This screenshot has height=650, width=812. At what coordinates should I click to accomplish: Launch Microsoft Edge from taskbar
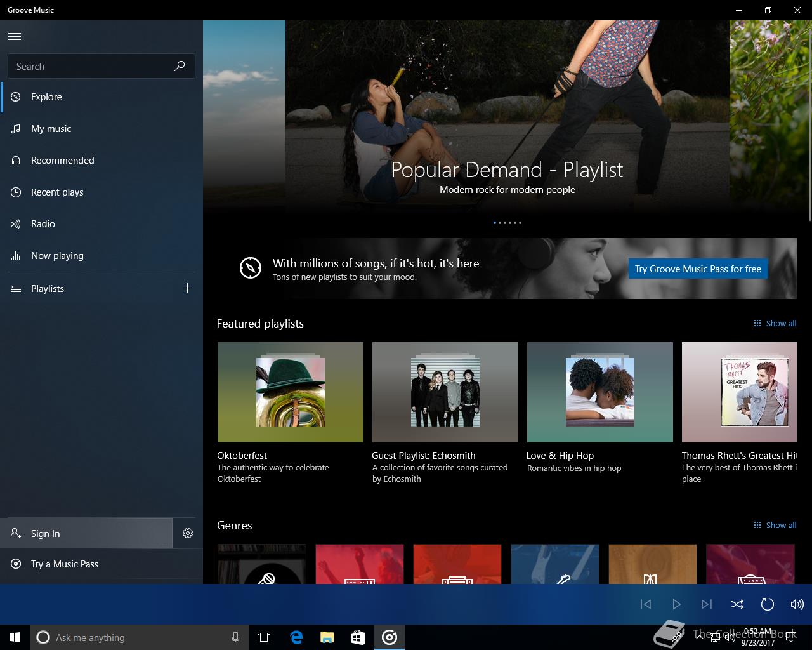tap(296, 637)
